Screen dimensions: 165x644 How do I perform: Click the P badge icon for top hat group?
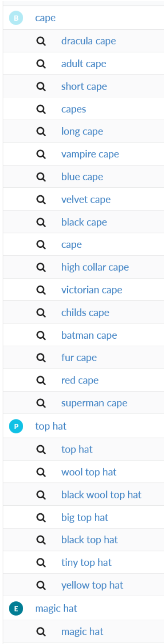[x=16, y=426]
